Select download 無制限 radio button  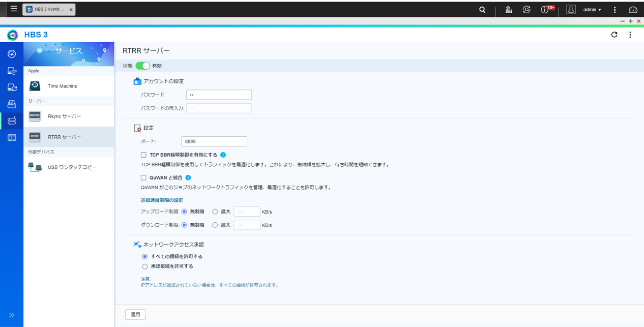click(184, 225)
